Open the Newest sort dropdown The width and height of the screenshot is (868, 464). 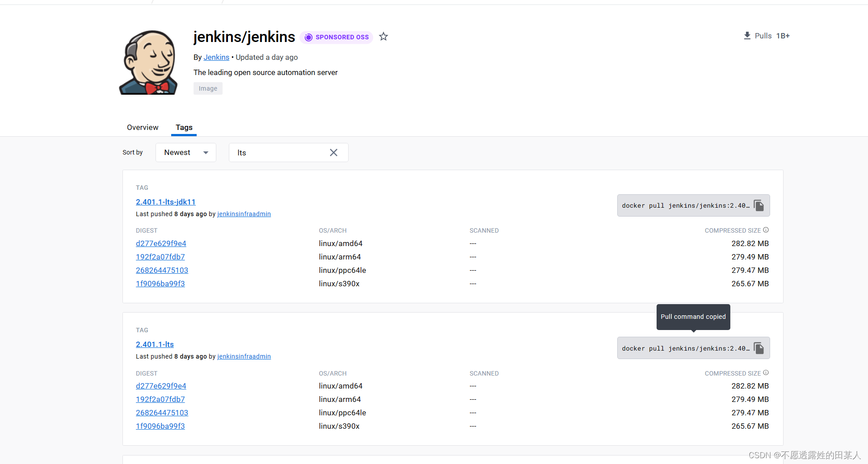186,153
